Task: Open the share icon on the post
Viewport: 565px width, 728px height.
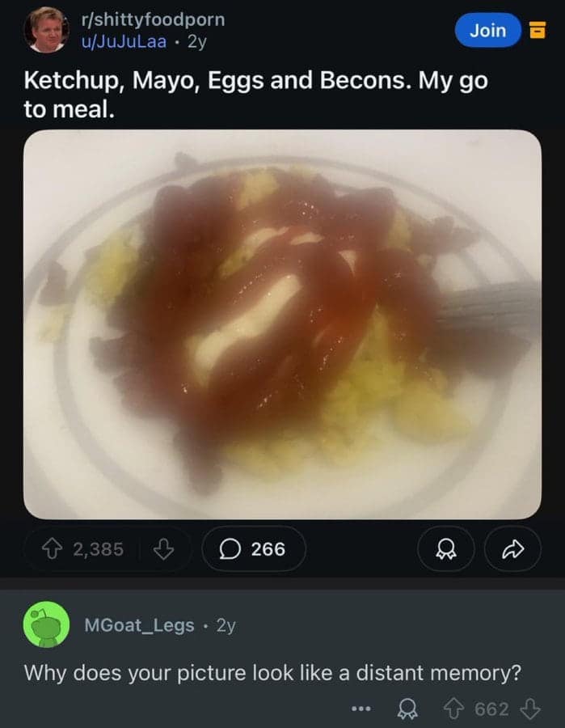Action: (512, 549)
